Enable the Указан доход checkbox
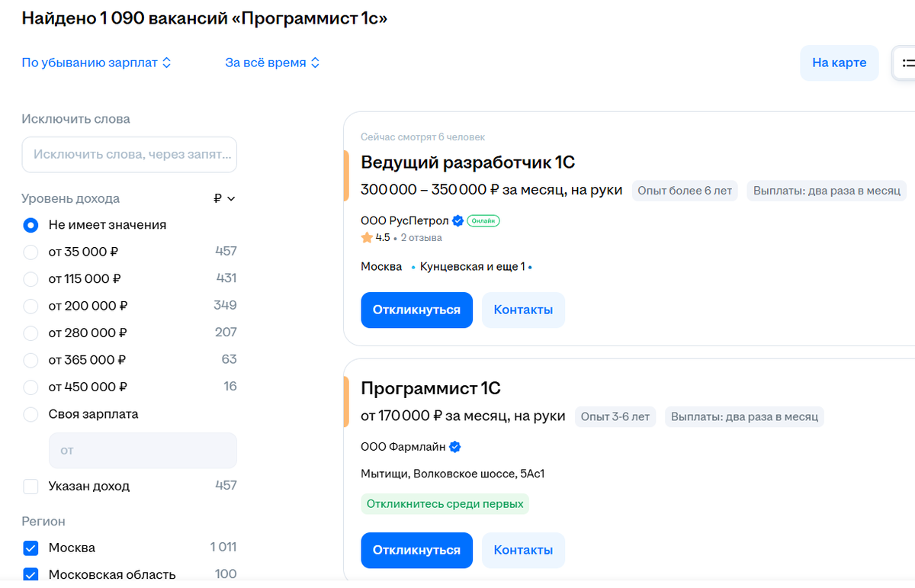This screenshot has width=915, height=588. [x=30, y=486]
